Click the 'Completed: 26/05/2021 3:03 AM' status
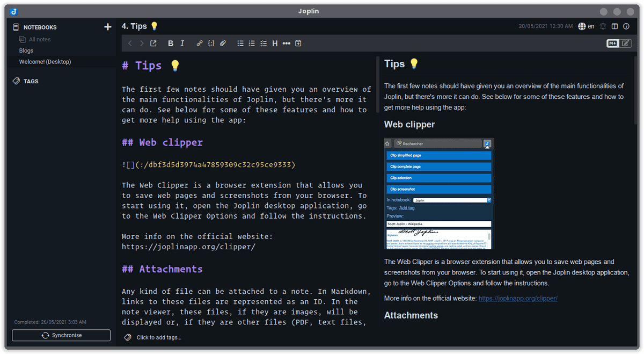This screenshot has height=354, width=644. (50, 322)
